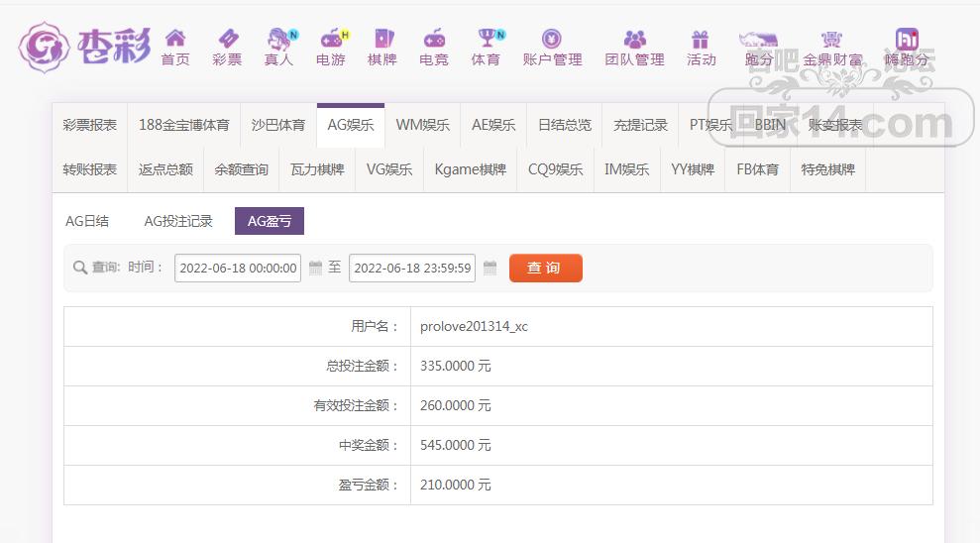Open the 棋牌 card games icon
980x543 pixels.
382,39
